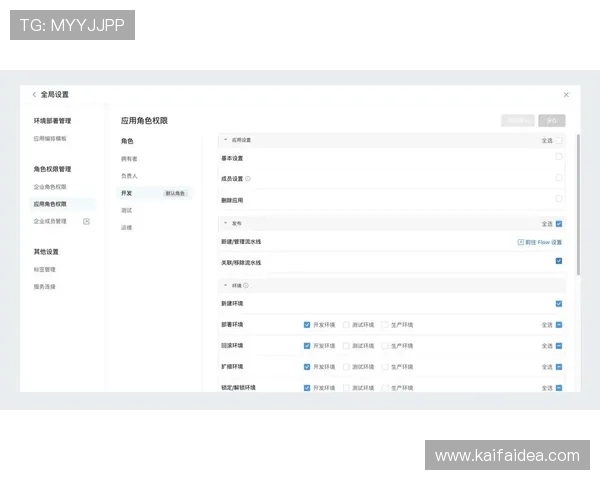Open 应用编排模板 in the sidebar
The width and height of the screenshot is (600, 480).
point(50,139)
